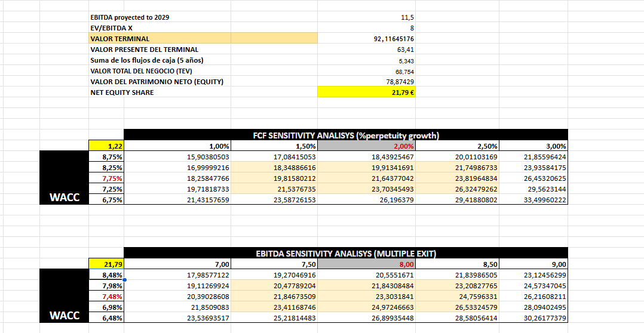Select the cell with 21,85596424
This screenshot has height=333, width=644.
pyautogui.click(x=533, y=157)
